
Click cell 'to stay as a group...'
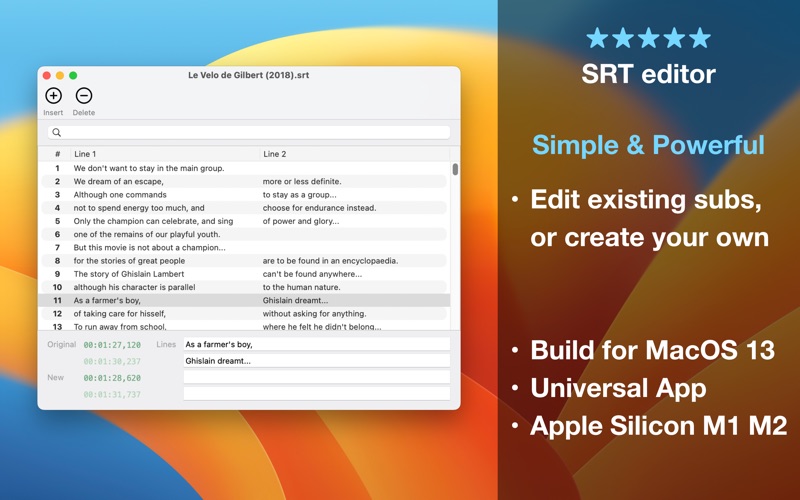click(x=299, y=195)
